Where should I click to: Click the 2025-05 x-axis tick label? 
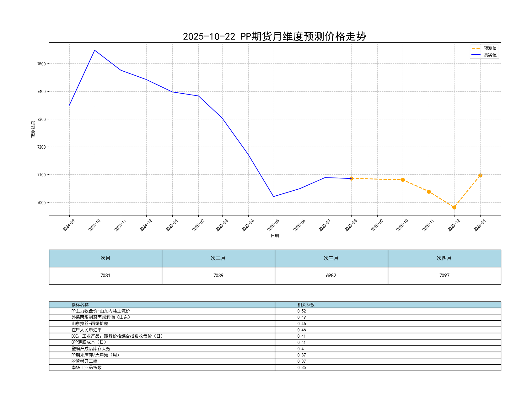pos(273,225)
